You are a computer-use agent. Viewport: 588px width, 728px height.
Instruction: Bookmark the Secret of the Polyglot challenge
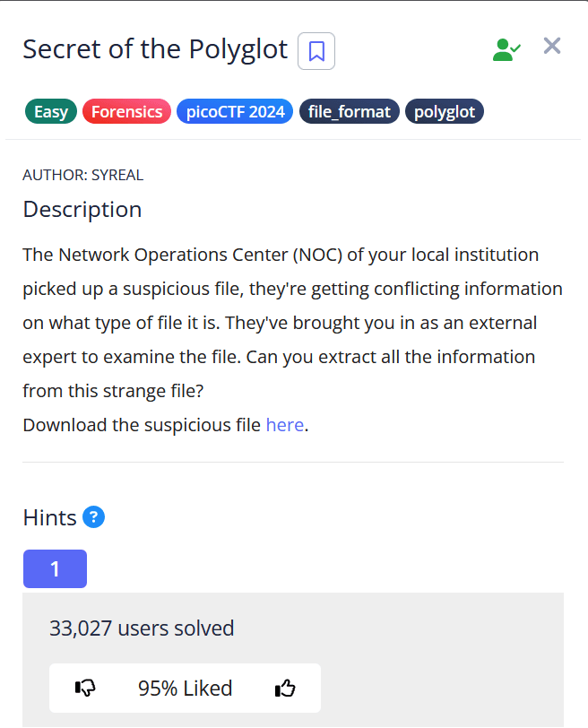pyautogui.click(x=316, y=51)
